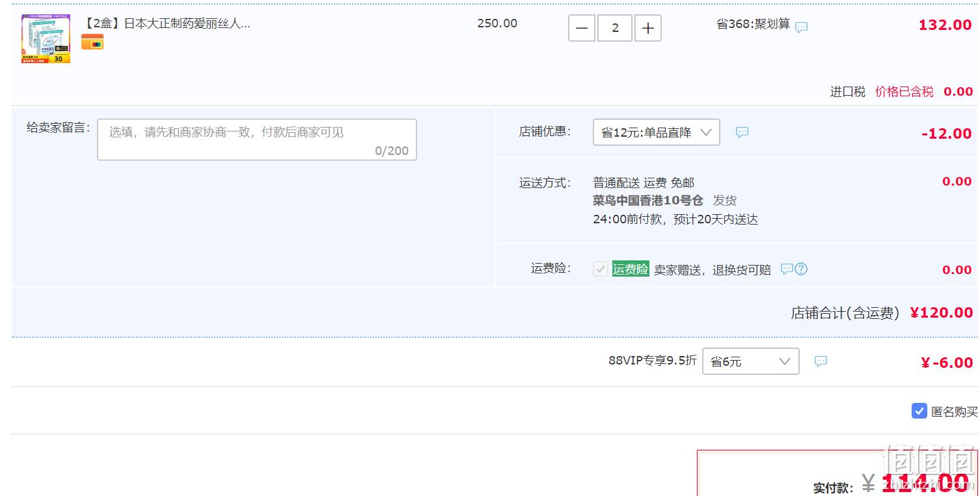Click the 菜鸟中国香港10号仓 warehouse text

pyautogui.click(x=648, y=200)
